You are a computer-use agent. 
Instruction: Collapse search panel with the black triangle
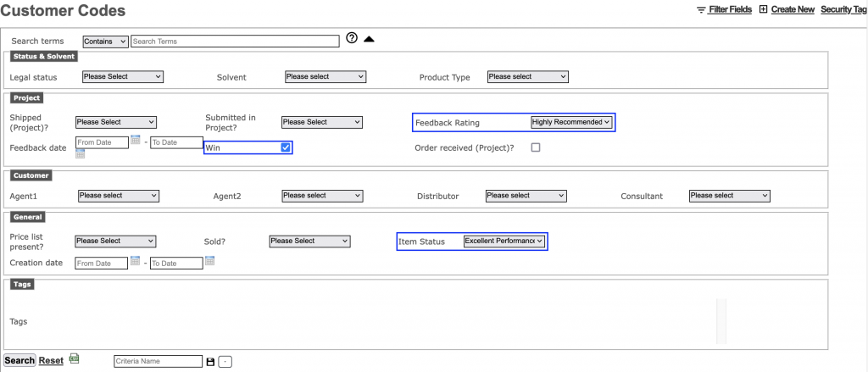coord(369,40)
